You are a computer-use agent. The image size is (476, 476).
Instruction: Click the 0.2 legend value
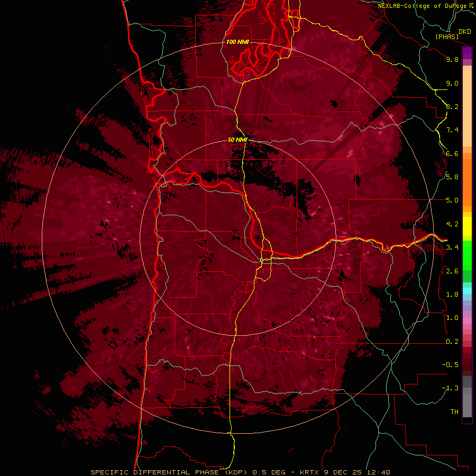click(452, 341)
